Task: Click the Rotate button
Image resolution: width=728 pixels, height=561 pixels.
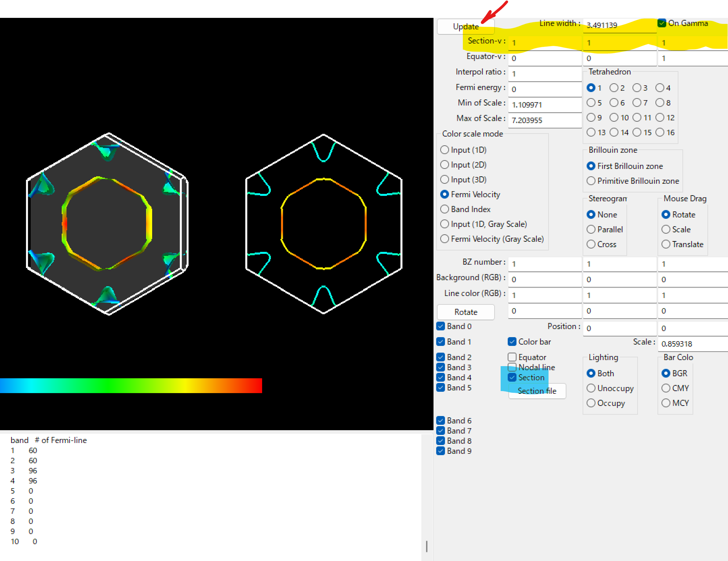Action: pyautogui.click(x=466, y=312)
